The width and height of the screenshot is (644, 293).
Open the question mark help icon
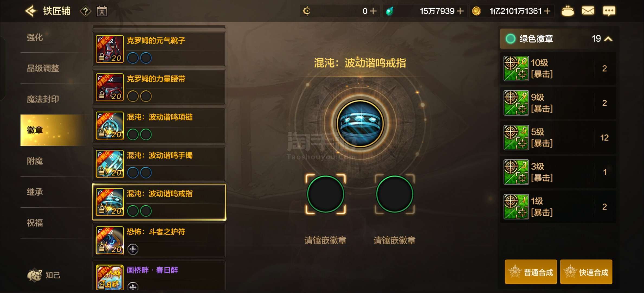(x=85, y=11)
